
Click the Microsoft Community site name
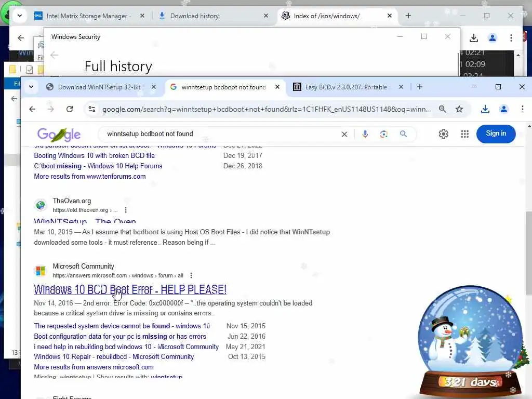click(83, 267)
